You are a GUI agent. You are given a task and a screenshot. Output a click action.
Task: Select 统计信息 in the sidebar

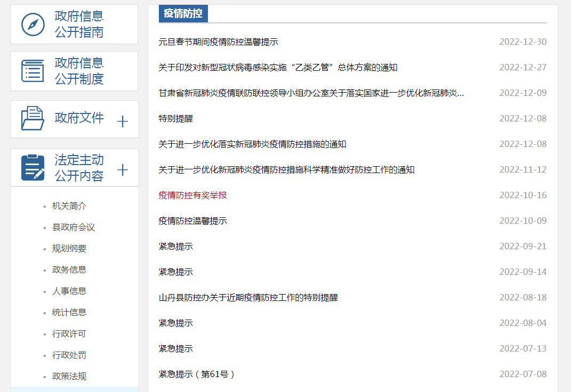69,312
